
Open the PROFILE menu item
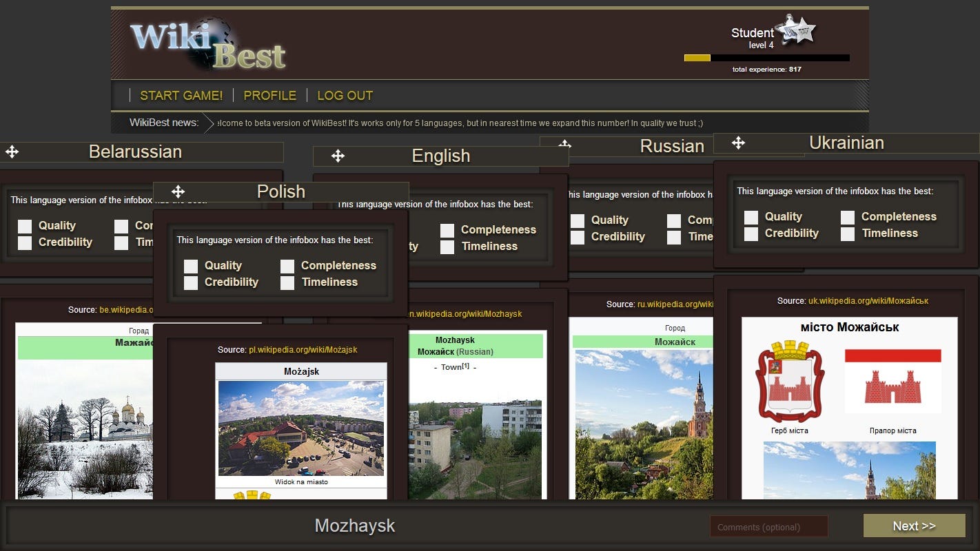coord(270,96)
